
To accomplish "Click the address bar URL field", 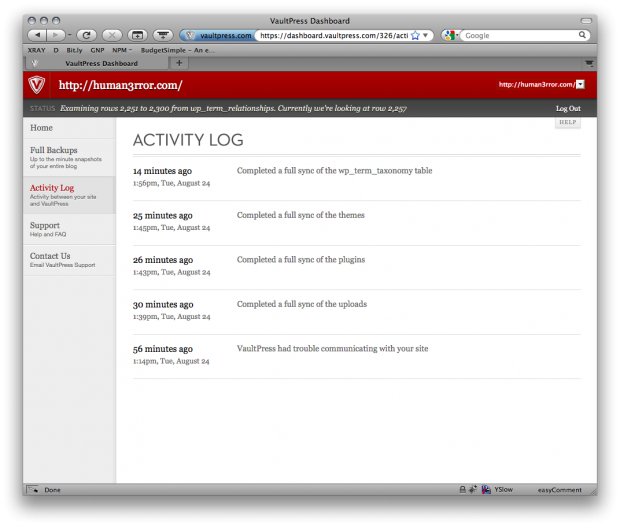I will [334, 36].
